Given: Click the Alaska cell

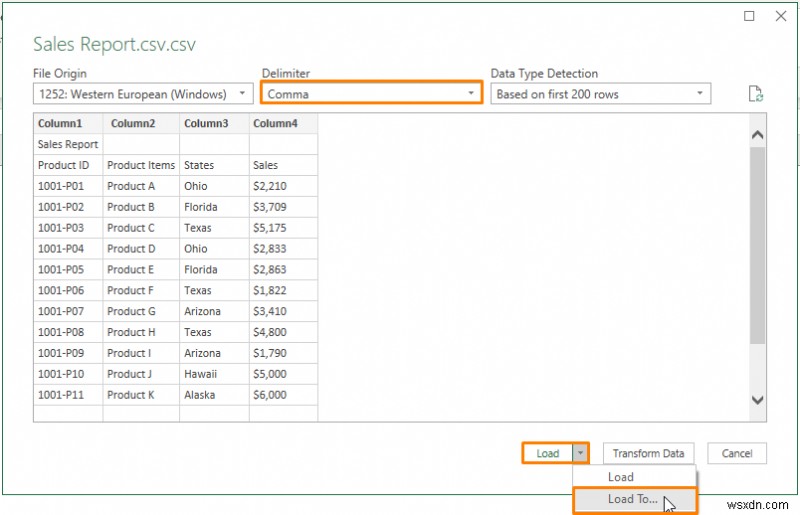Looking at the screenshot, I should 214,396.
